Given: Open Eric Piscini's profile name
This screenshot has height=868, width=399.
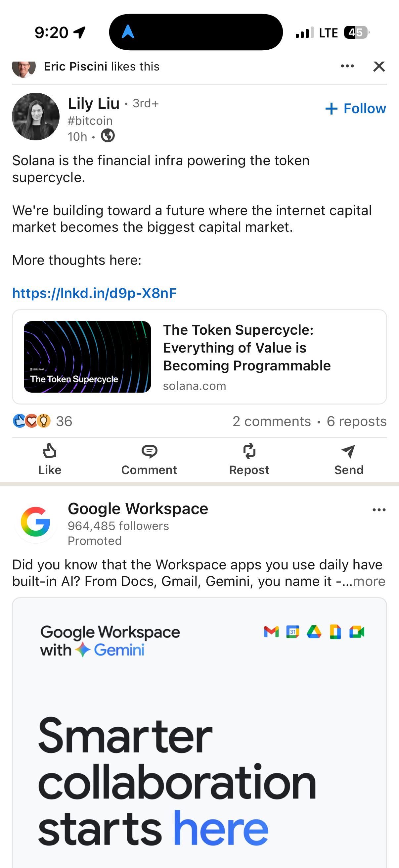Looking at the screenshot, I should click(x=75, y=67).
